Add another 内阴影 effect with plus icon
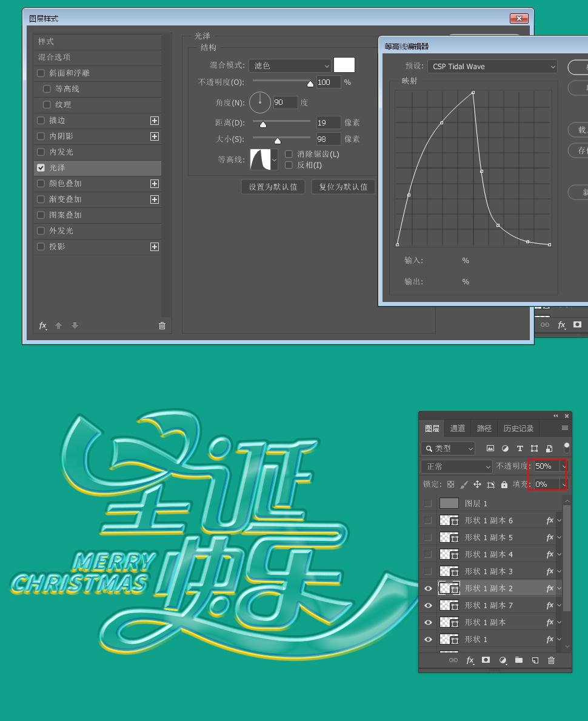The height and width of the screenshot is (721, 588). (x=155, y=136)
